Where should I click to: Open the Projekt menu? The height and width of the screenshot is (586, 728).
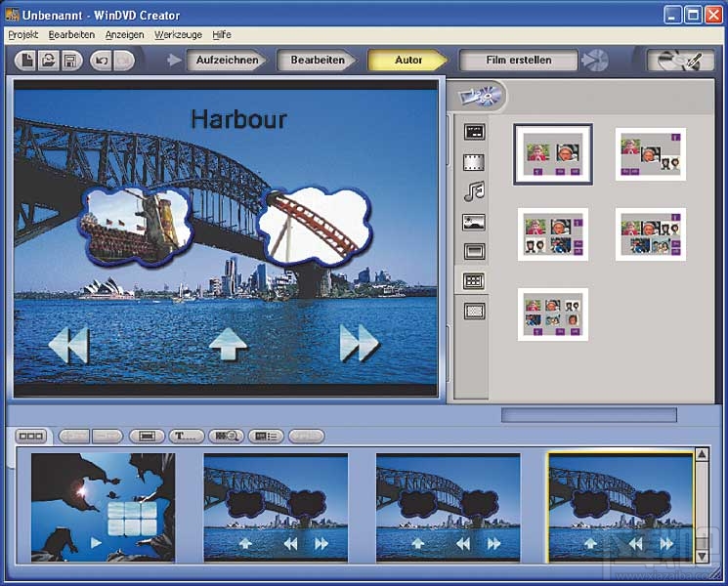click(x=23, y=35)
